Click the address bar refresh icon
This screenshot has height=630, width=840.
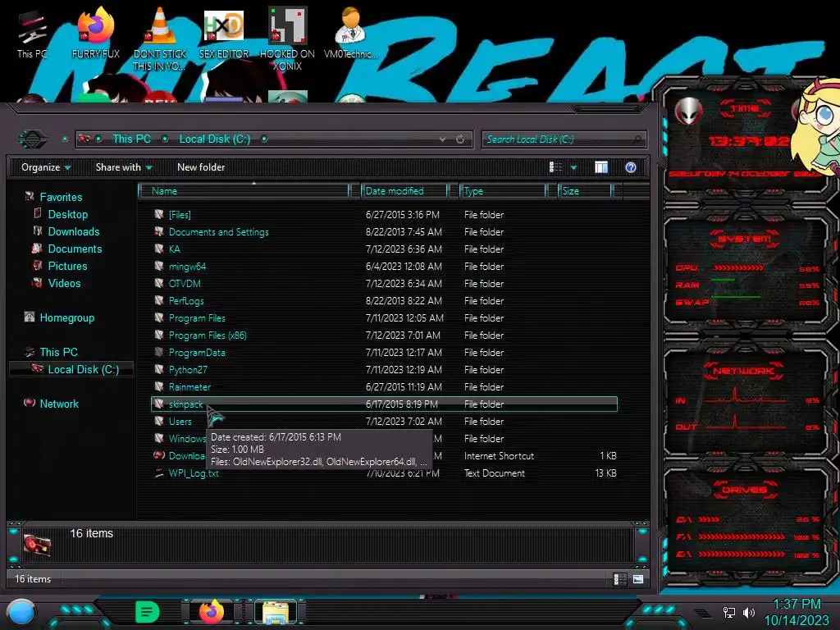tap(460, 139)
